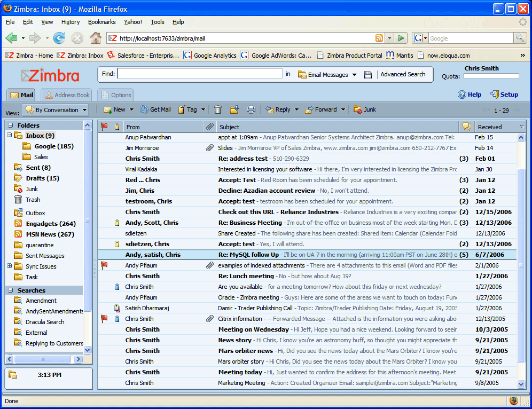Viewport: 532px width, 409px height.
Task: Click the paperclip attachment column header
Action: point(210,127)
